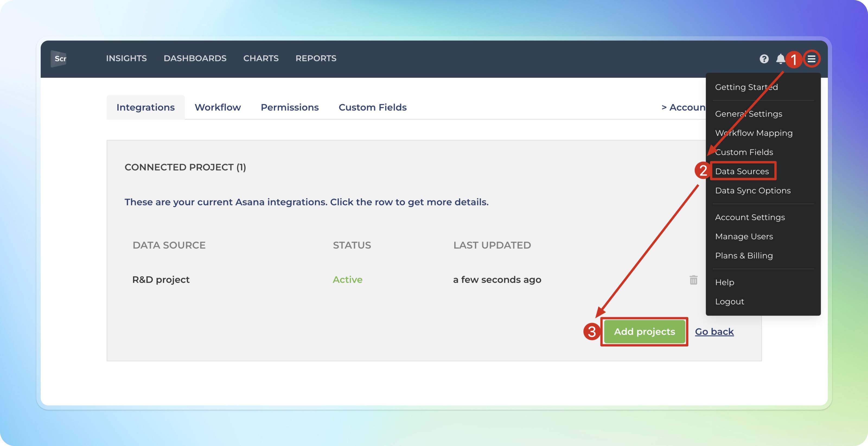Open Account Settings from menu
Screen dimensions: 868x446
pos(750,217)
